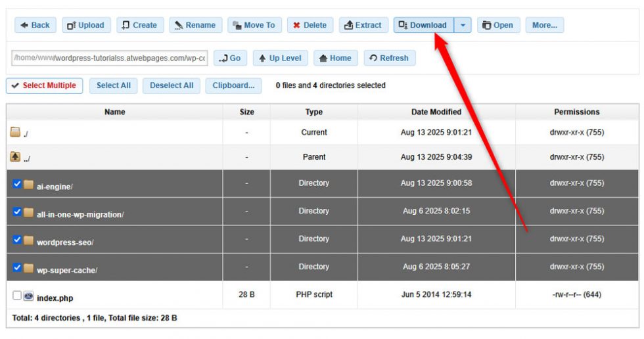Sort by the Name column header

point(114,112)
